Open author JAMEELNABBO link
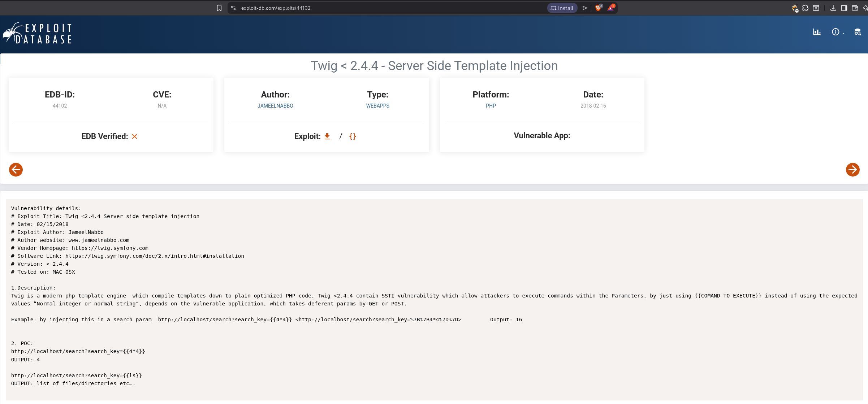The width and height of the screenshot is (868, 404). tap(275, 106)
